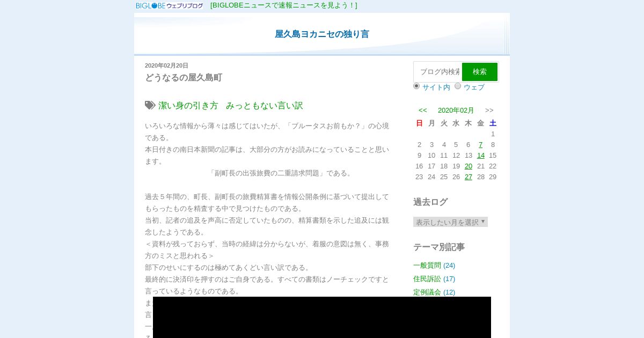
Task: Open the BIGLOBEニュースで速報ニュースを見よう link
Action: point(284,5)
